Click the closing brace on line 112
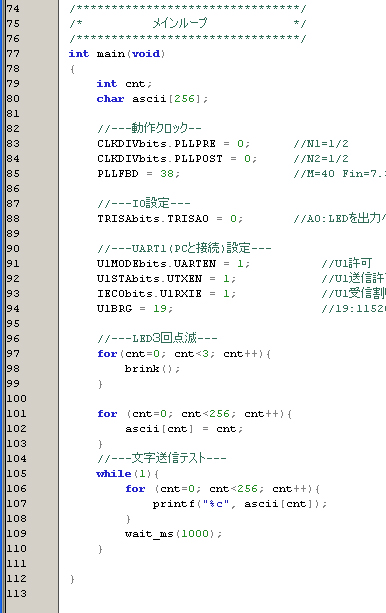Viewport: 386px width, 613px height. 72,579
